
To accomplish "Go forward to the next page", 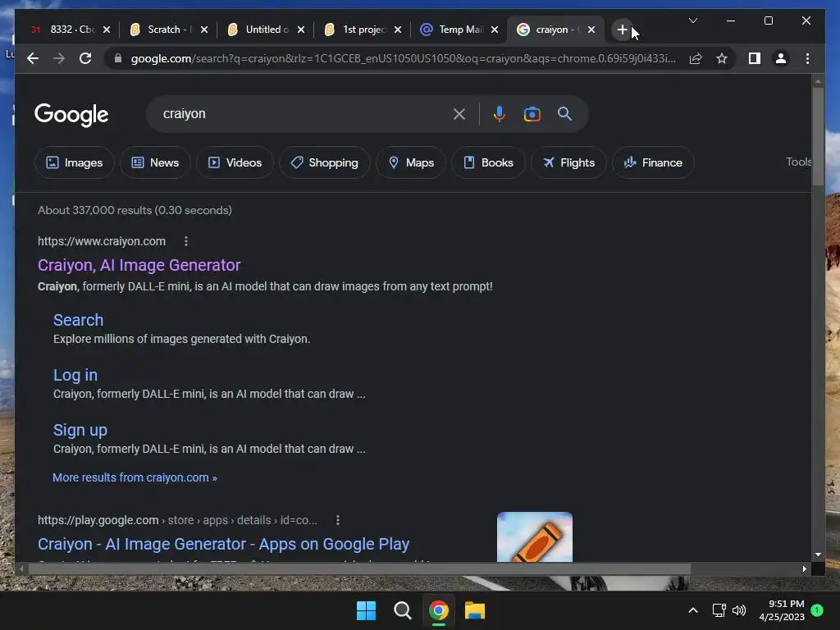I will pyautogui.click(x=59, y=58).
